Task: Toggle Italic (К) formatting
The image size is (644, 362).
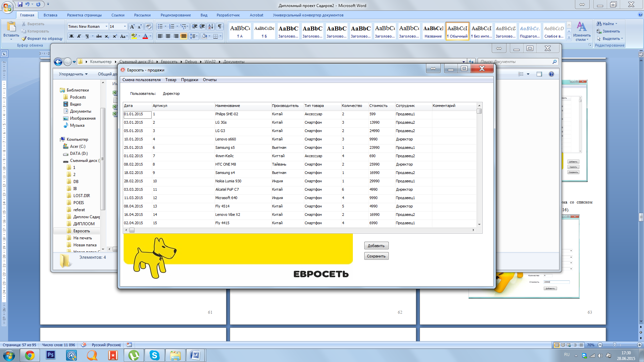Action: coord(79,36)
